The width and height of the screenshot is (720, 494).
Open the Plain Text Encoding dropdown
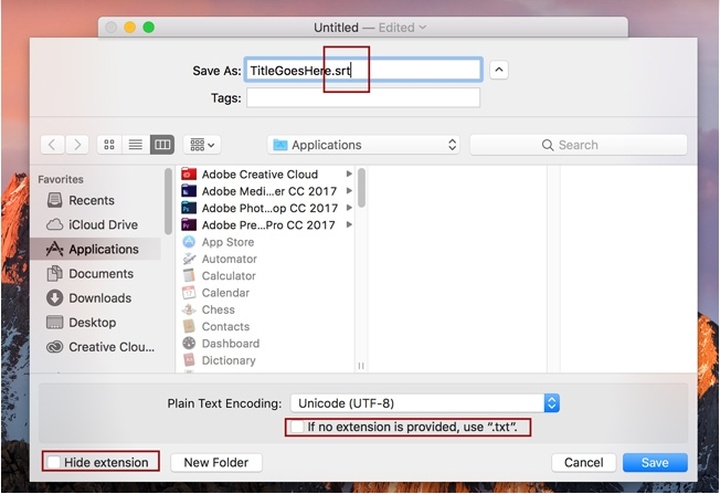(425, 403)
